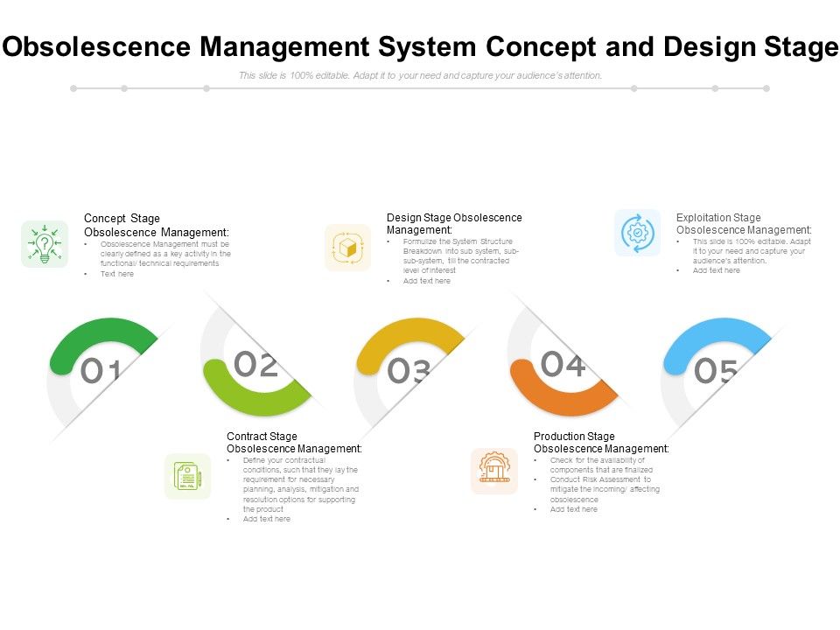Click the blue gear cycle icon
The height and width of the screenshot is (630, 840).
[638, 233]
